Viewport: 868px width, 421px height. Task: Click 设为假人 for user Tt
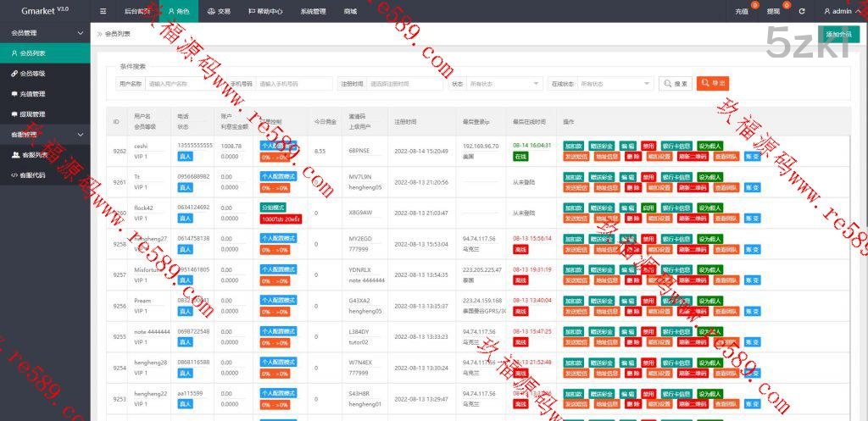coord(710,177)
